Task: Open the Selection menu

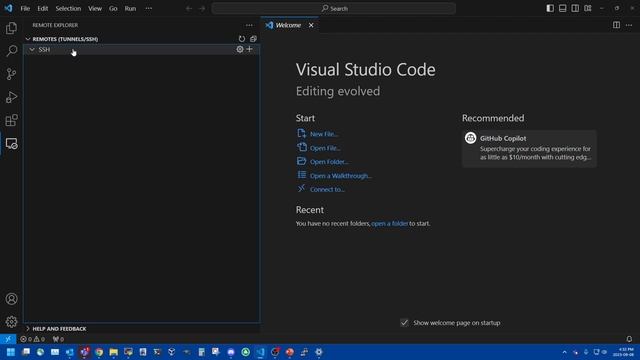Action: 68,8
